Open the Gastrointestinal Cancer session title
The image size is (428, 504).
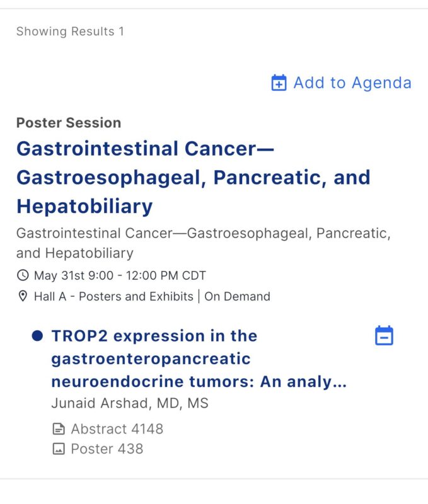tap(194, 177)
